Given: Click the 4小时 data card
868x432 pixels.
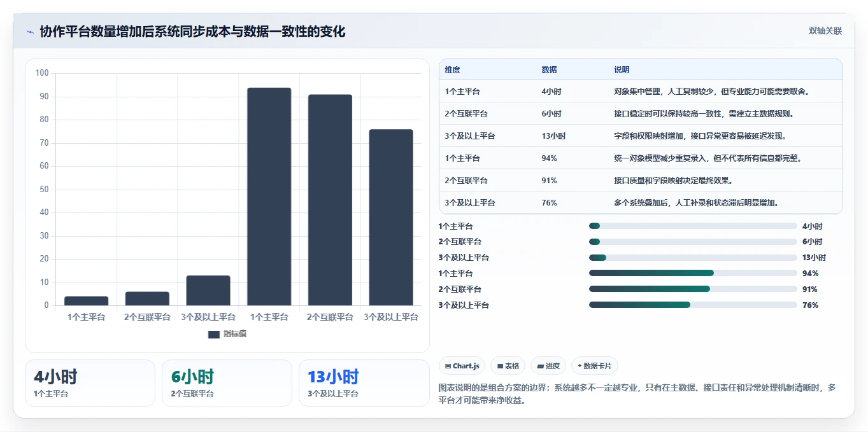Looking at the screenshot, I should (90, 383).
